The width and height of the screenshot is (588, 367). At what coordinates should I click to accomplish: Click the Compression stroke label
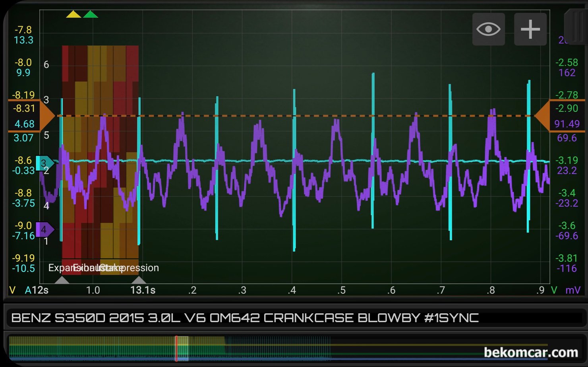130,268
